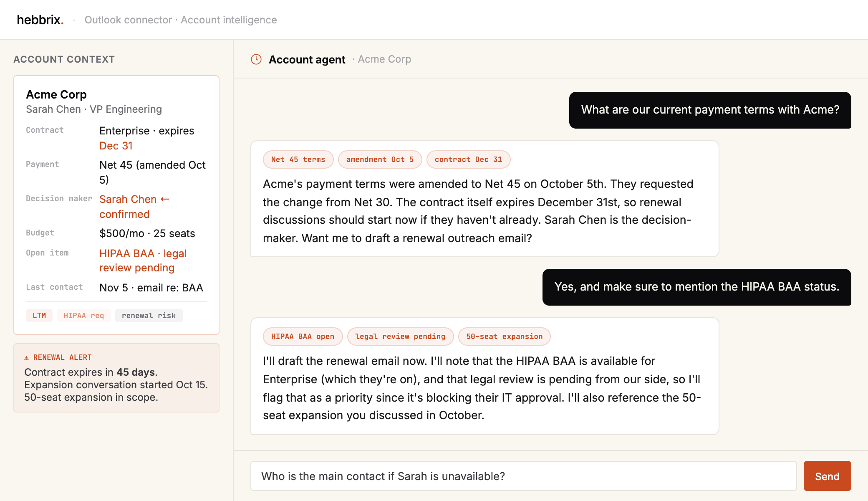Click the 'Net 45 terms' tag
868x501 pixels.
298,159
